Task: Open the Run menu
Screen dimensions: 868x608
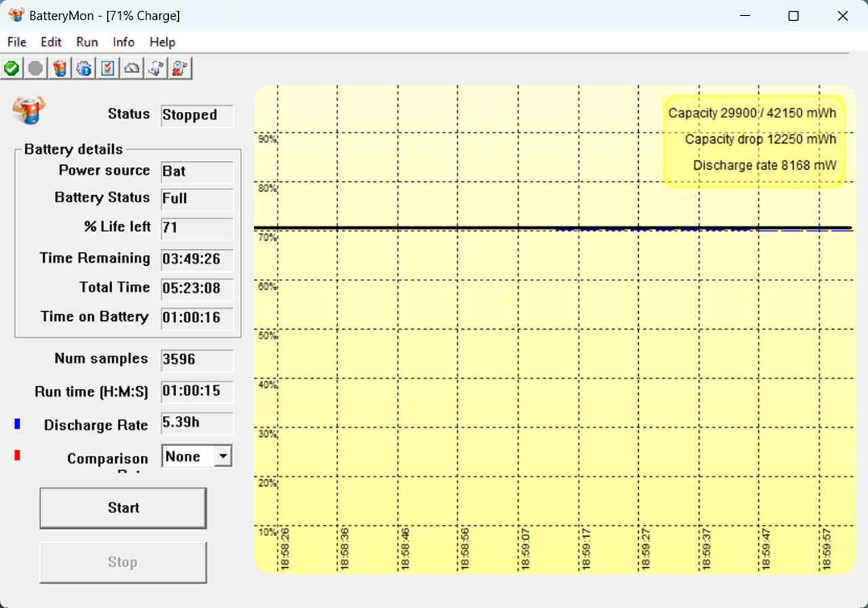Action: [x=87, y=42]
